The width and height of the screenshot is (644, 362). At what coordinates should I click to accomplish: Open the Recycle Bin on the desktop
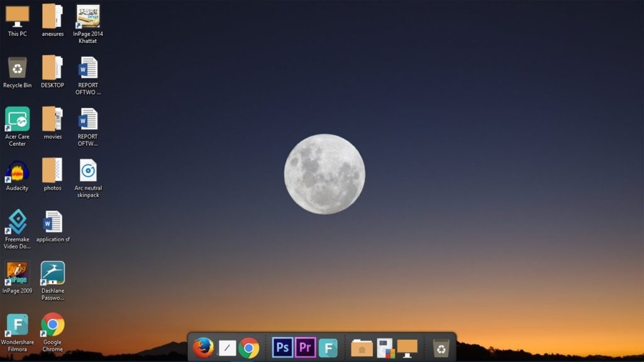[17, 66]
